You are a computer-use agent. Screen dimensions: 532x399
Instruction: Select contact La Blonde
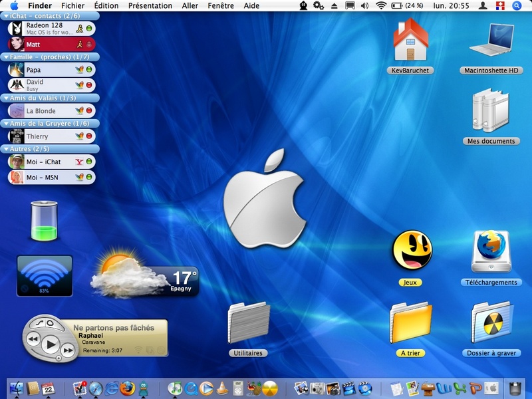[x=51, y=110]
